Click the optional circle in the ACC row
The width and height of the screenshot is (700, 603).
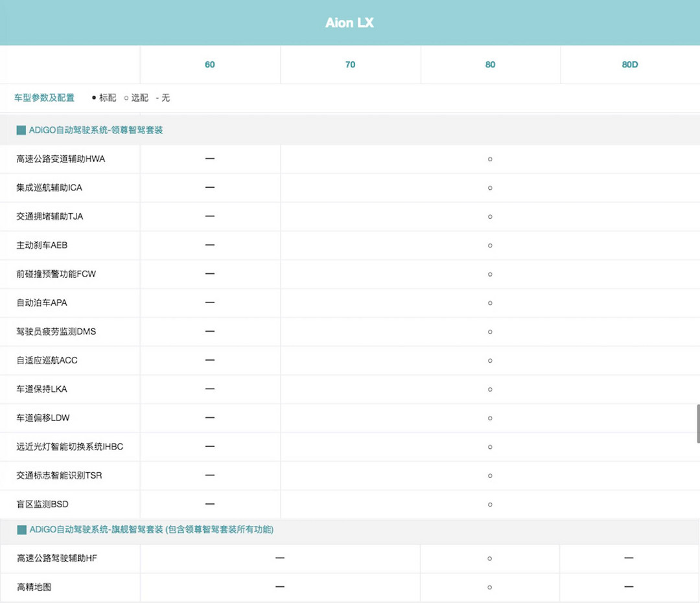(490, 361)
